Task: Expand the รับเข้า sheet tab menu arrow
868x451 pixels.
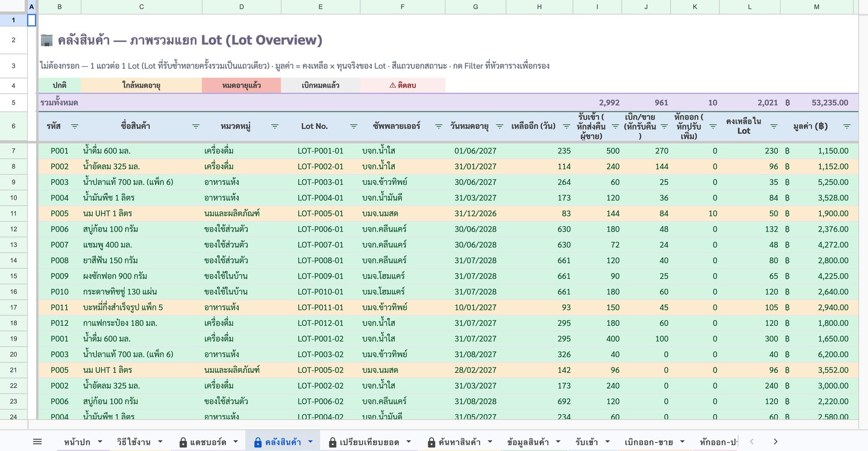Action: [x=608, y=442]
